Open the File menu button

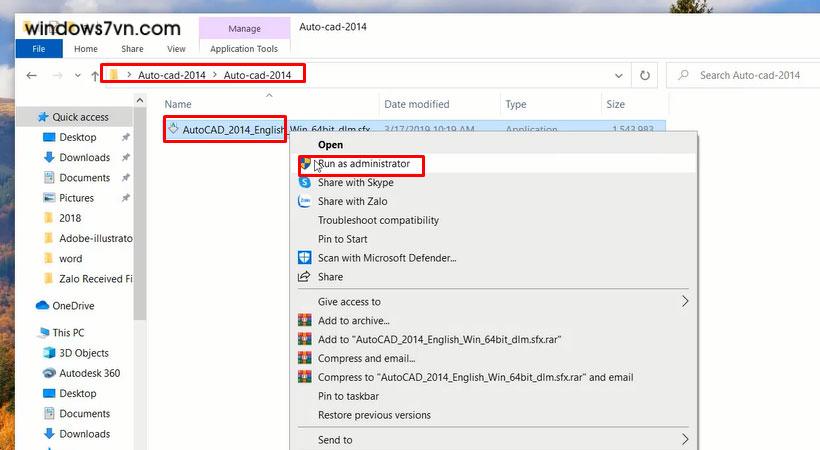click(39, 48)
